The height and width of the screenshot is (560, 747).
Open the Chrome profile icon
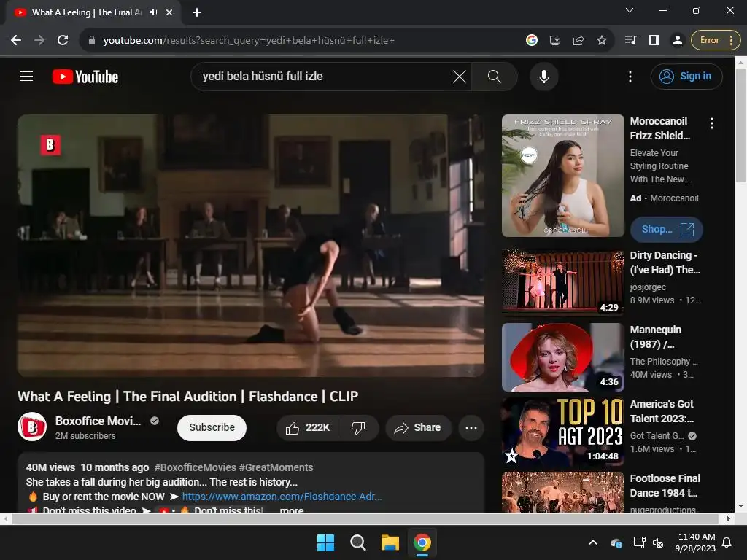[677, 41]
